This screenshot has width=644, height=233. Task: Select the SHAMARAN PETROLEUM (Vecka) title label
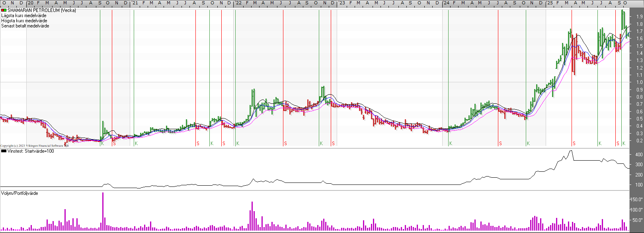41,10
